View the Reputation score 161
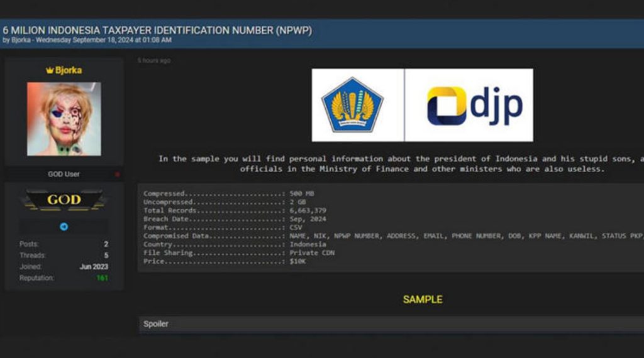 (x=103, y=278)
